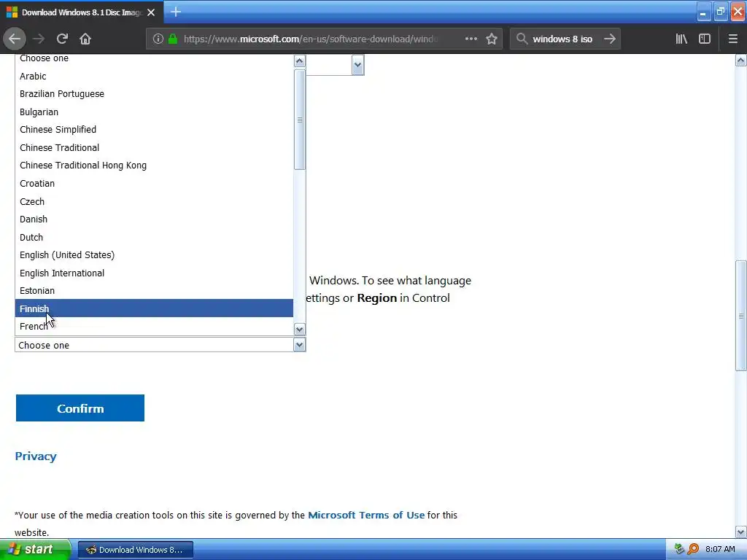
Task: Click the 8:07 AM clock
Action: coord(720,550)
